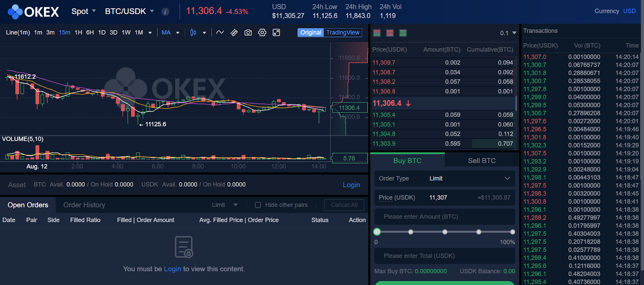Open Limit filter dropdown in Open Orders
644x285 pixels.
pos(225,205)
